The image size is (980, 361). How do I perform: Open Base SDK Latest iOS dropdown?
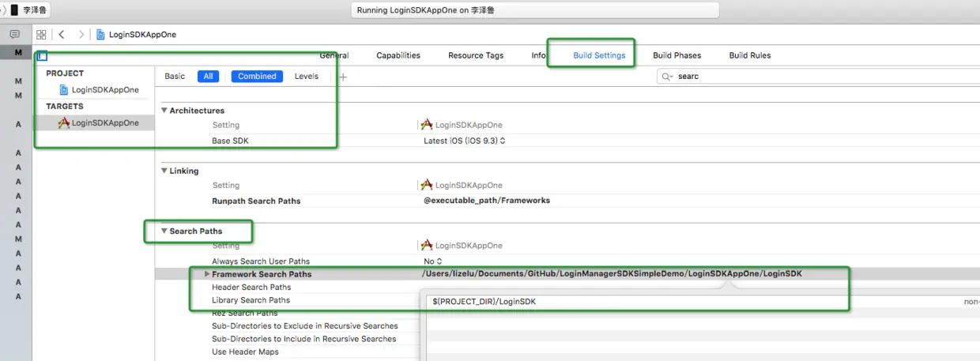coord(464,141)
